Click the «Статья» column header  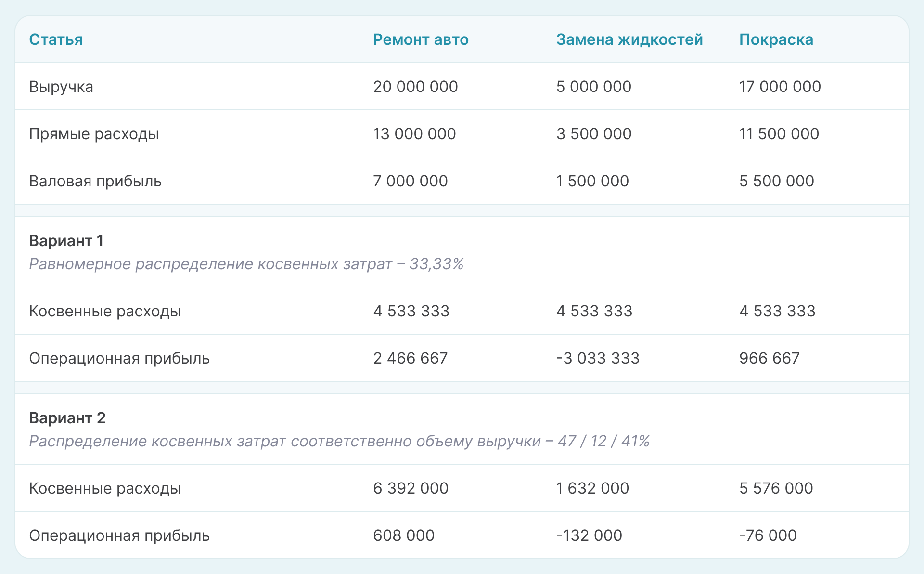click(x=56, y=39)
